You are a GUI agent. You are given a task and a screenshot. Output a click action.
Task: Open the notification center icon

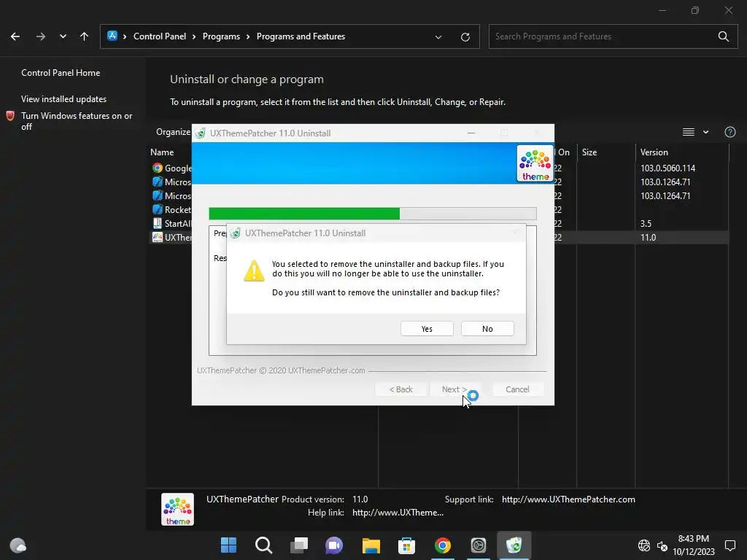[x=729, y=545]
